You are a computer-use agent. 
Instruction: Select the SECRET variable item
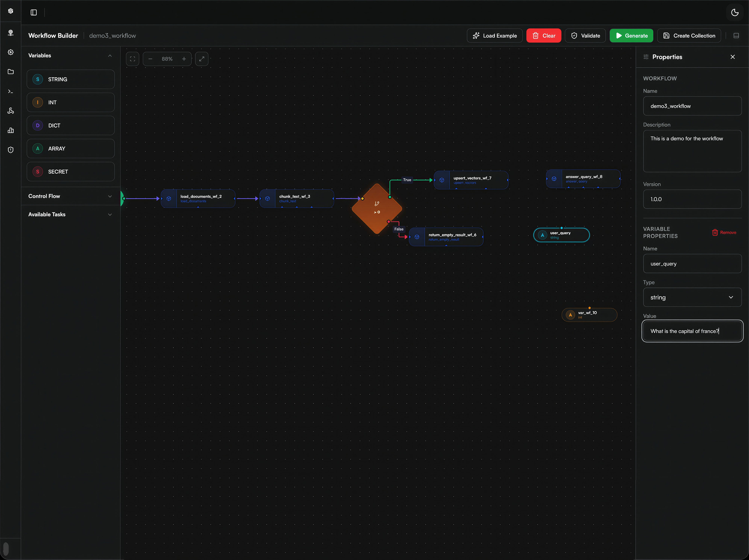point(70,172)
